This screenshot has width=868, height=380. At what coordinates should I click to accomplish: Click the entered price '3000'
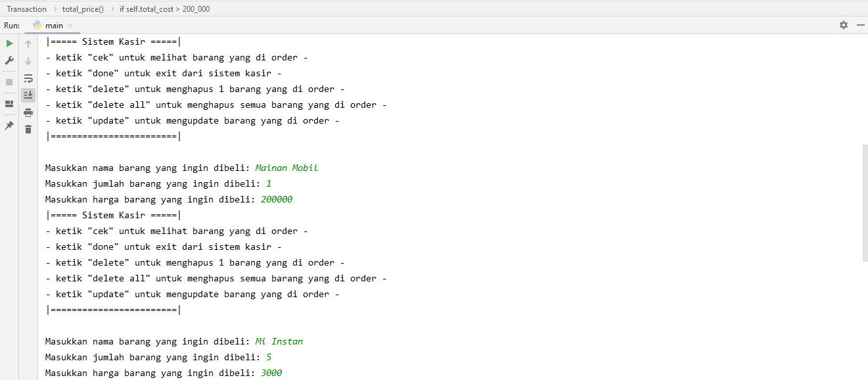(271, 373)
